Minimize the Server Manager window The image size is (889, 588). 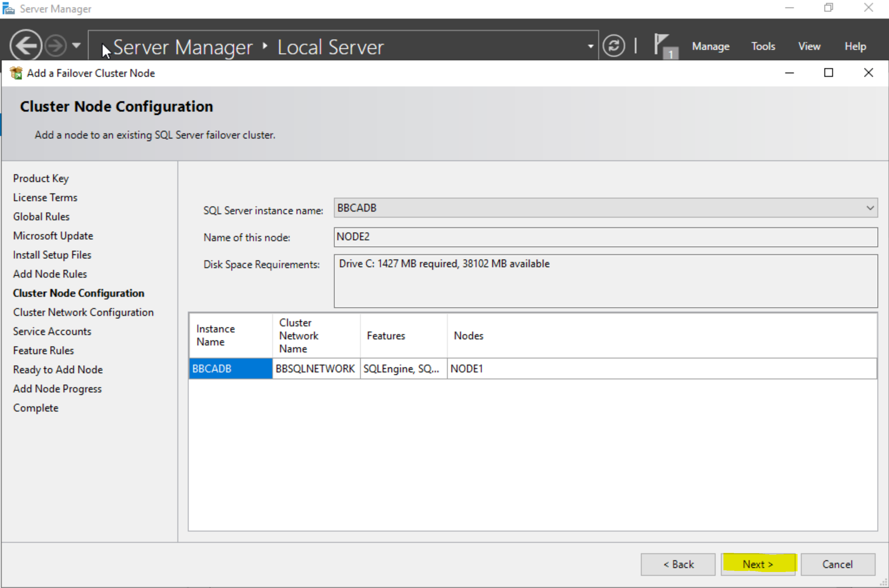[x=789, y=8]
